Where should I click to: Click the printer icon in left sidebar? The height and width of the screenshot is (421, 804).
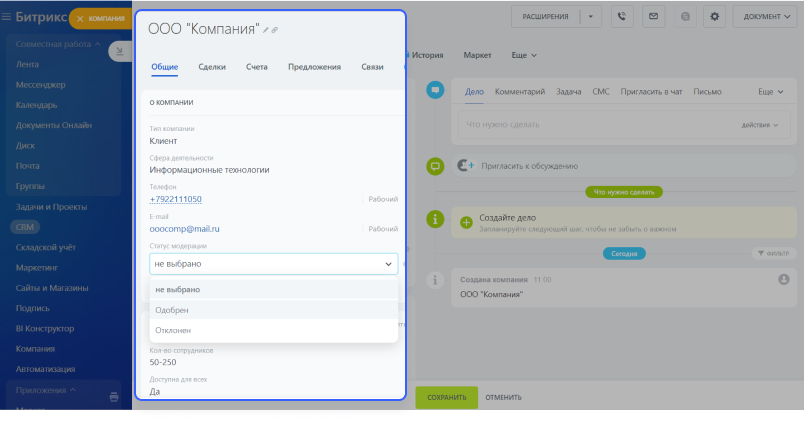pyautogui.click(x=114, y=397)
